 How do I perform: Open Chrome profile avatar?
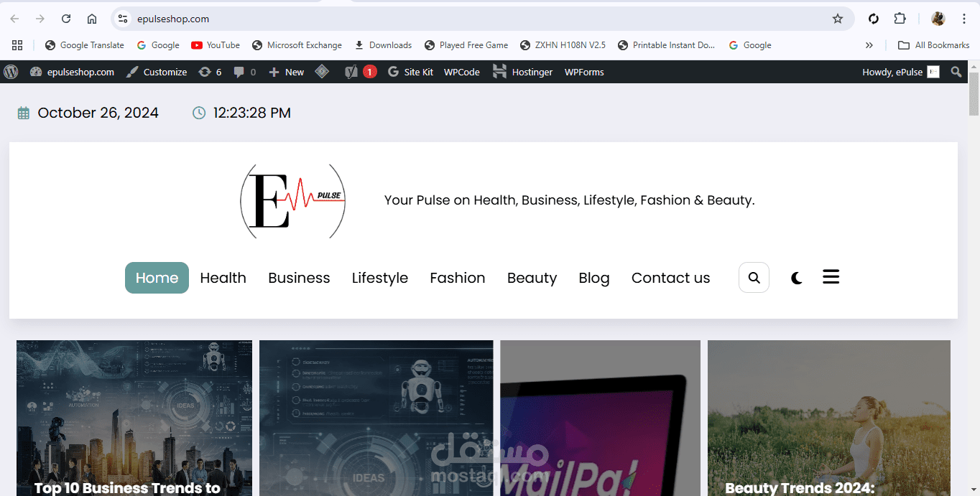click(x=938, y=19)
